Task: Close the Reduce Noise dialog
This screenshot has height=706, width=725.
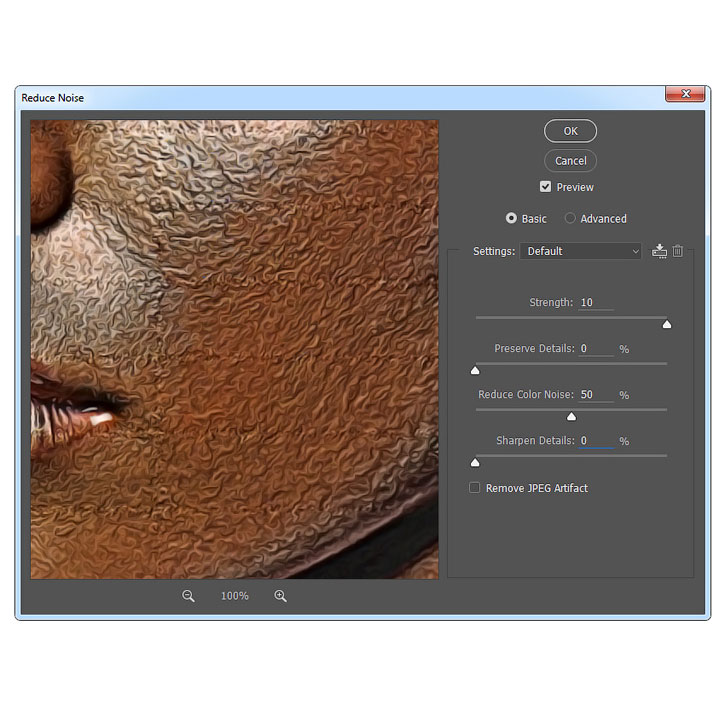Action: point(685,94)
